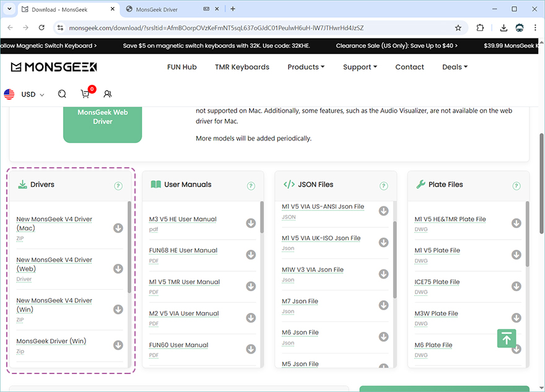Open browser extensions puzzle icon
The width and height of the screenshot is (545, 392).
click(x=480, y=28)
